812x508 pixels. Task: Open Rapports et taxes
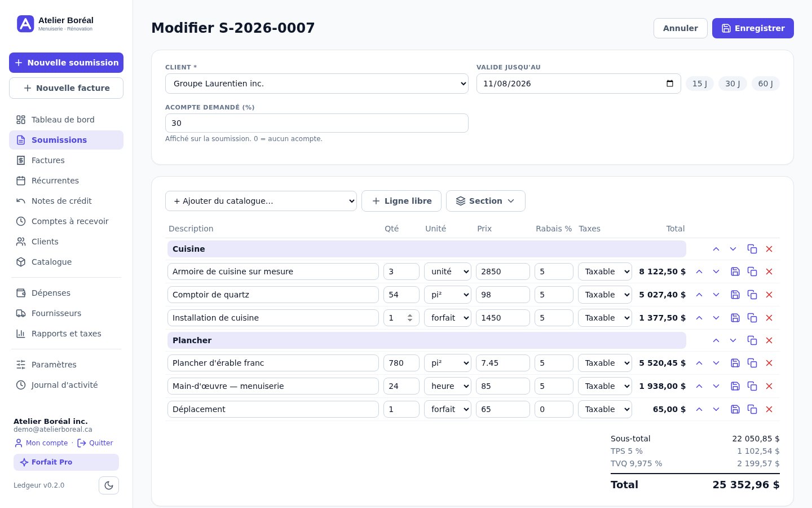click(x=67, y=334)
